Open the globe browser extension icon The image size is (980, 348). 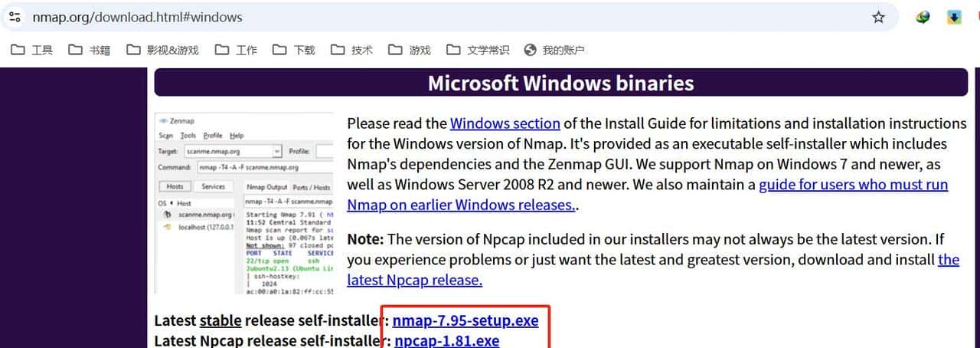point(923,17)
